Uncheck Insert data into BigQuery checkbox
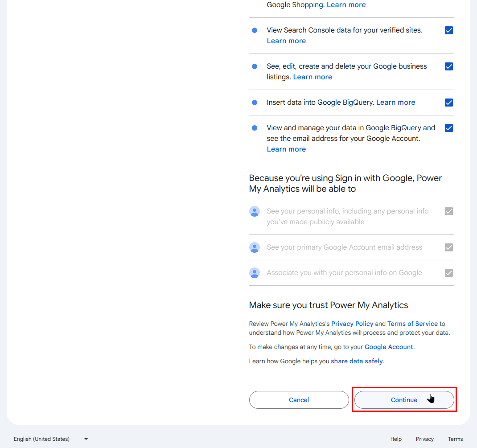 coord(449,103)
